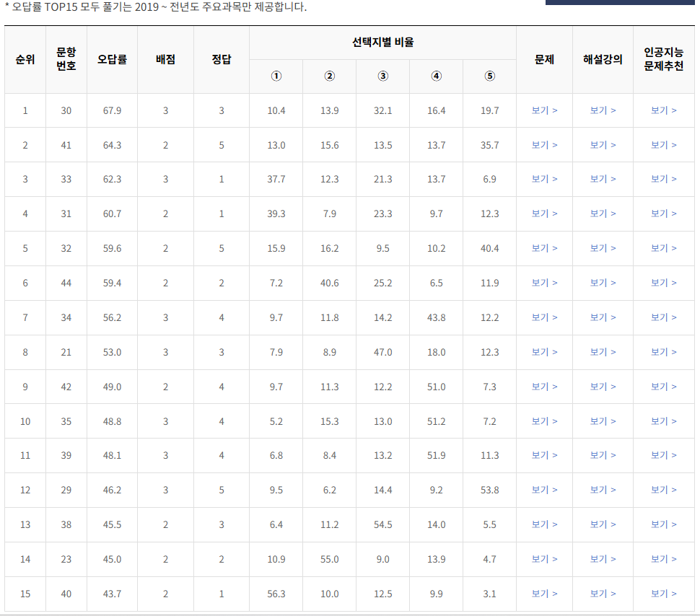700x616 pixels.
Task: View the problem for question 31
Action: (543, 214)
